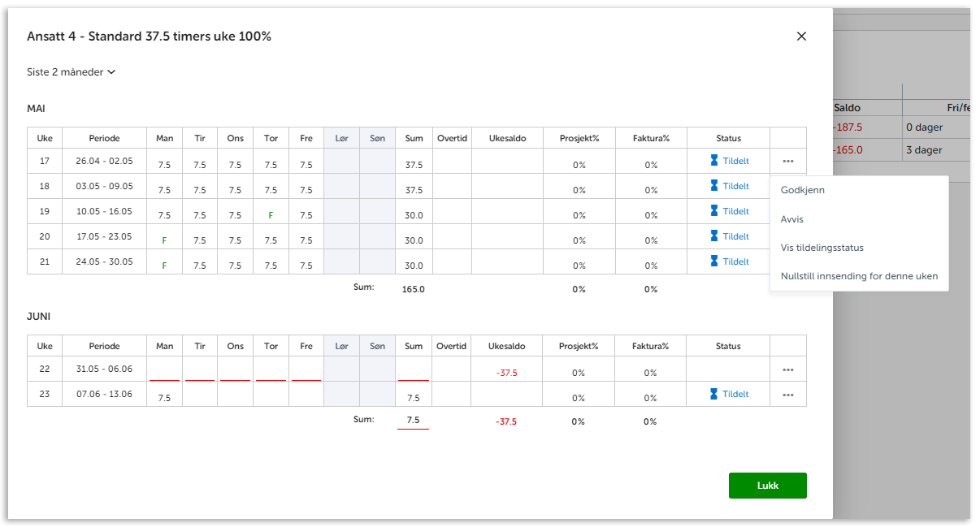The image size is (980, 527).
Task: Click the hourglass icon for week 17
Action: [x=714, y=161]
